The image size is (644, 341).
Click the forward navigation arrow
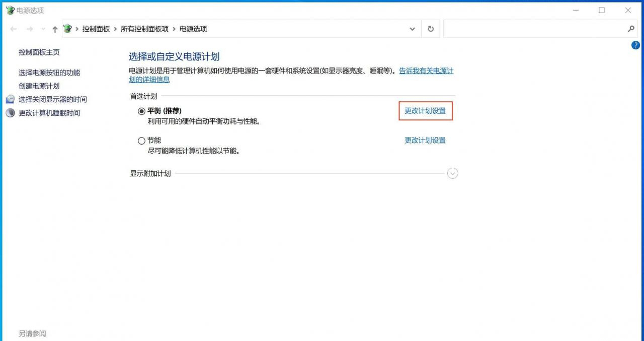[x=30, y=29]
